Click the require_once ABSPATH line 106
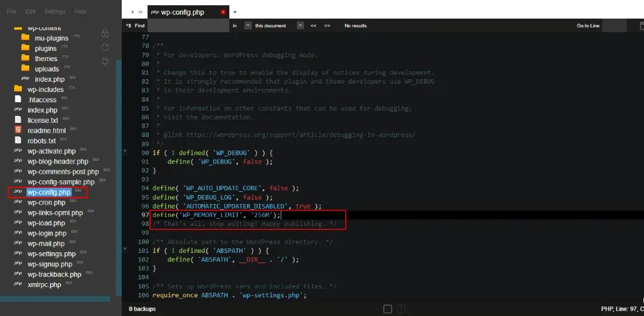Viewport: 644px width, 316px height. click(230, 295)
